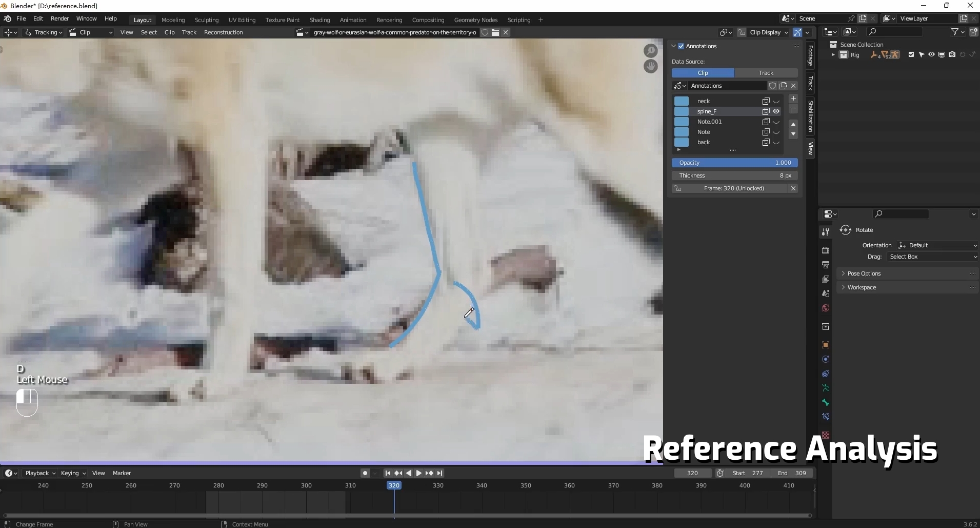Open the View Layer properties tab
Screen dimensions: 980x528
click(x=826, y=279)
